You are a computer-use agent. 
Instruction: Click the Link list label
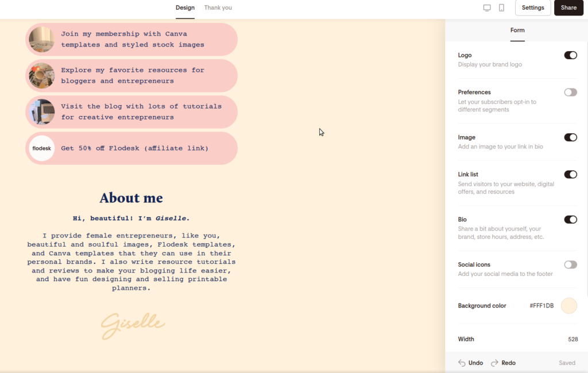coord(468,175)
